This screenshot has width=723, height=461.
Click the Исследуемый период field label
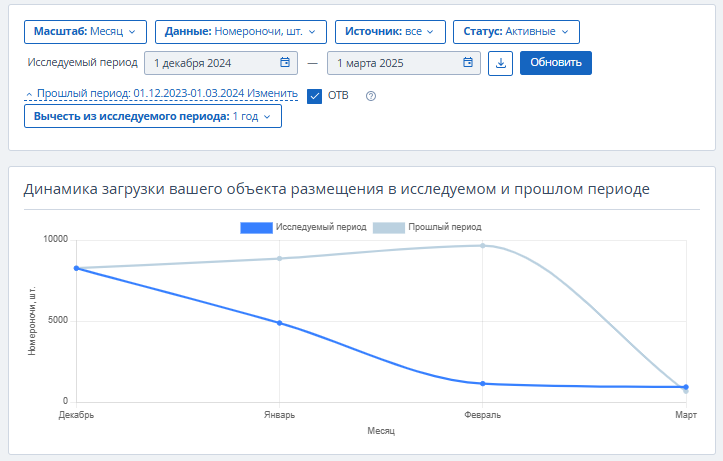(x=83, y=63)
